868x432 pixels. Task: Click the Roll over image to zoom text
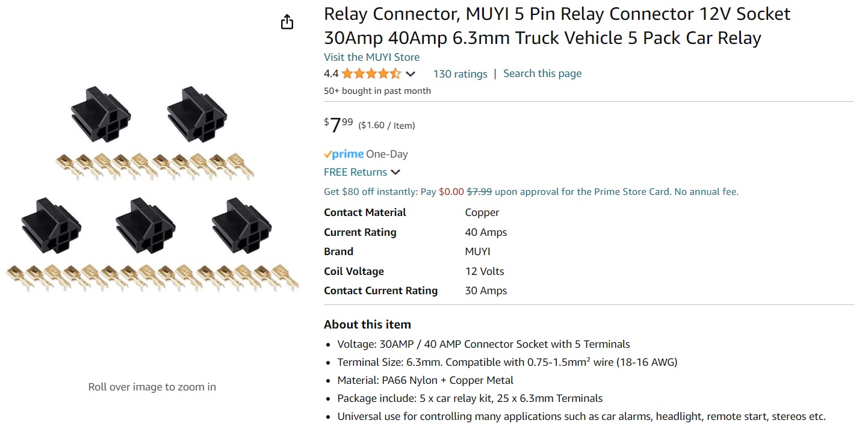coord(152,387)
